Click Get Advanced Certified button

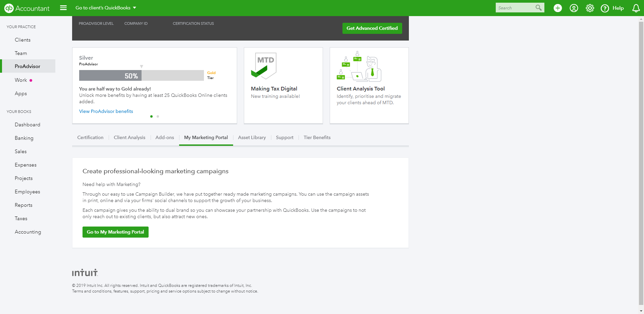click(x=372, y=28)
